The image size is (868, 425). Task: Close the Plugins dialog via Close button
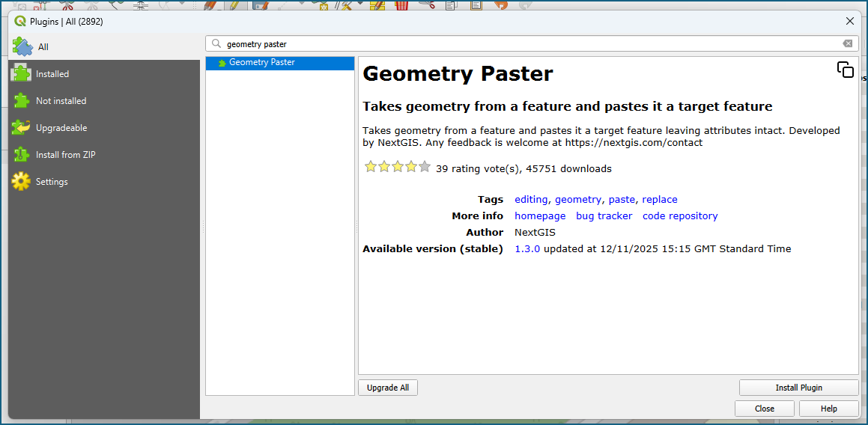(765, 409)
